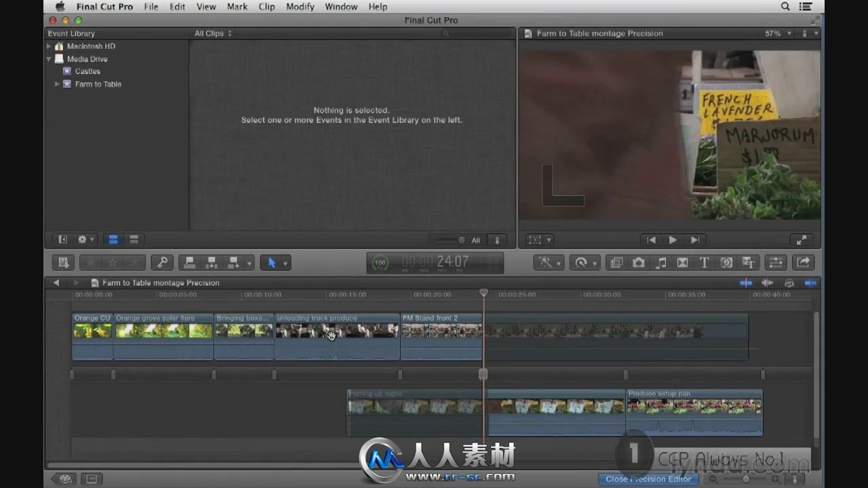
Task: Expand the Macintosh HD disclosure triangle
Action: (x=48, y=46)
